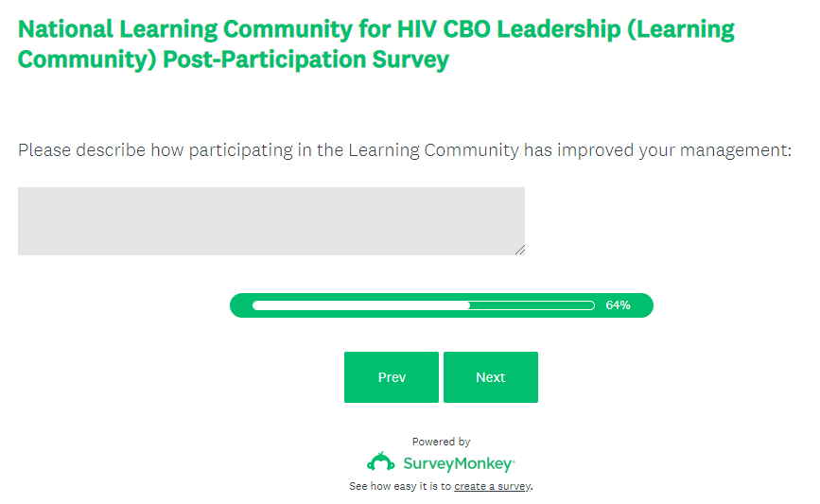820x504 pixels.
Task: Click the resize grip on the text box
Action: click(x=519, y=250)
